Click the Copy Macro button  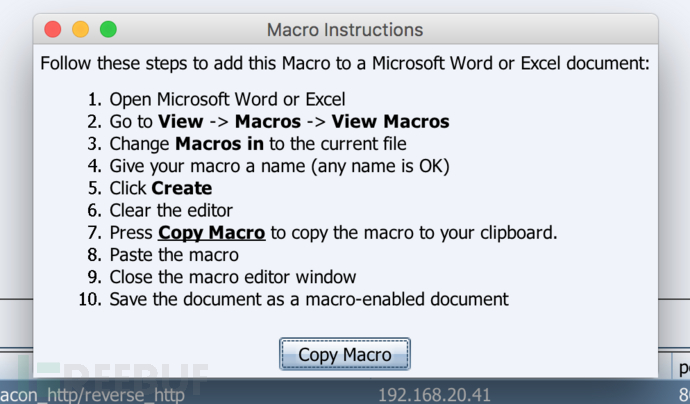pos(345,354)
